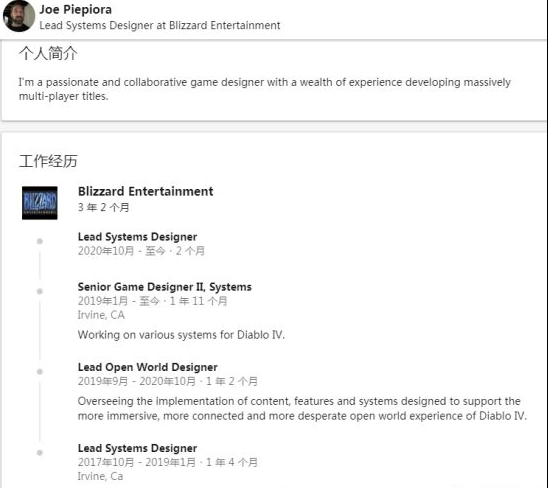Open the Senior Game Designer II, Systems title
The image size is (548, 488).
click(x=165, y=287)
